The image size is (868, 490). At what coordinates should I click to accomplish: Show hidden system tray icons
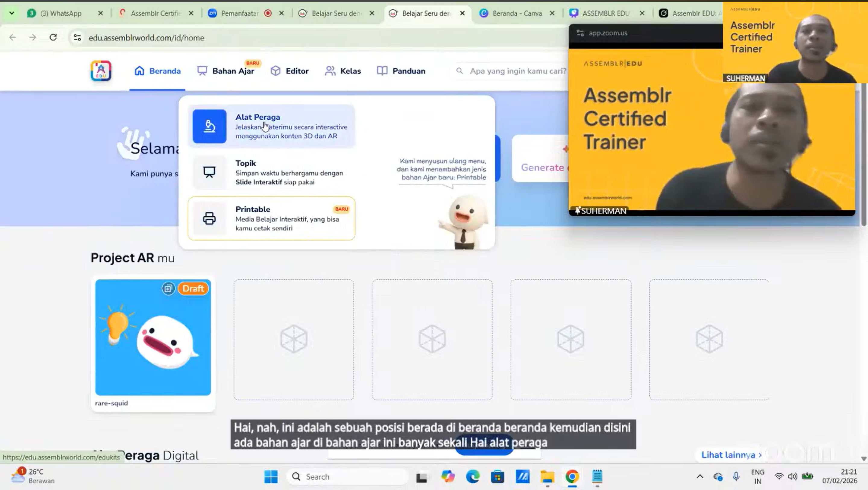click(700, 476)
